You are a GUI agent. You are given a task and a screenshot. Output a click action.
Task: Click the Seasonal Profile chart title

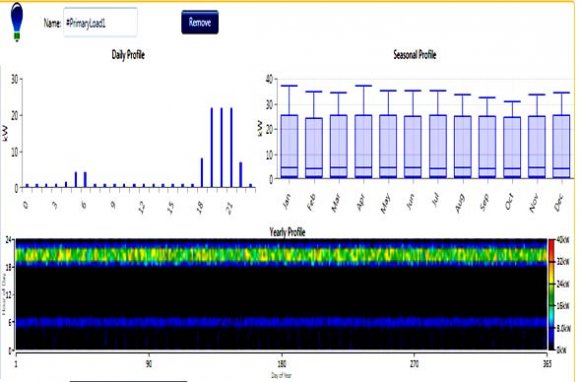[x=415, y=55]
